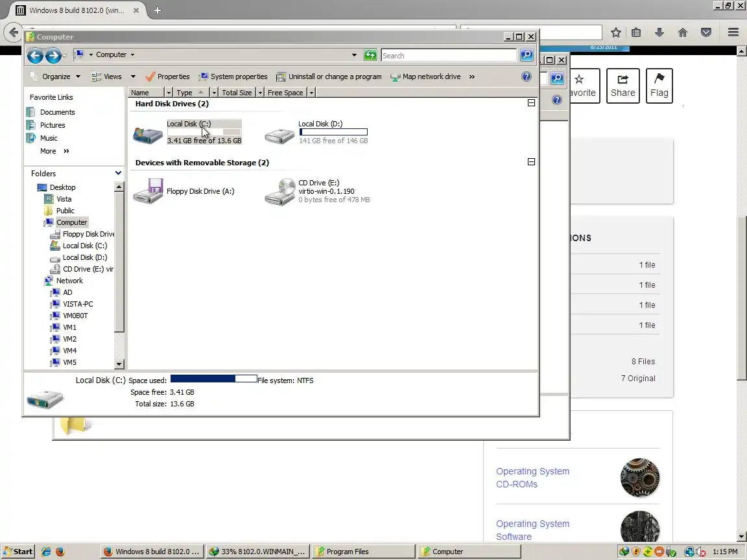Select Local Disk (D:) drive icon
The width and height of the screenshot is (747, 560).
(x=279, y=135)
